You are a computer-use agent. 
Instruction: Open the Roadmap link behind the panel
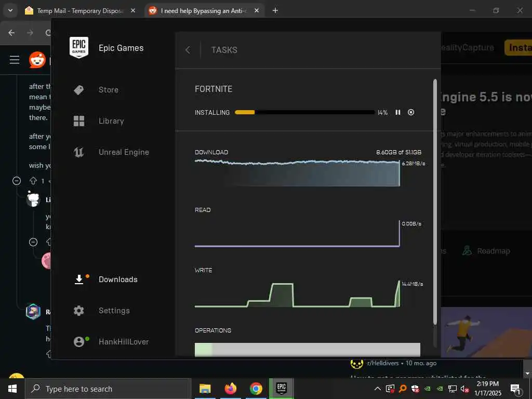tap(486, 251)
